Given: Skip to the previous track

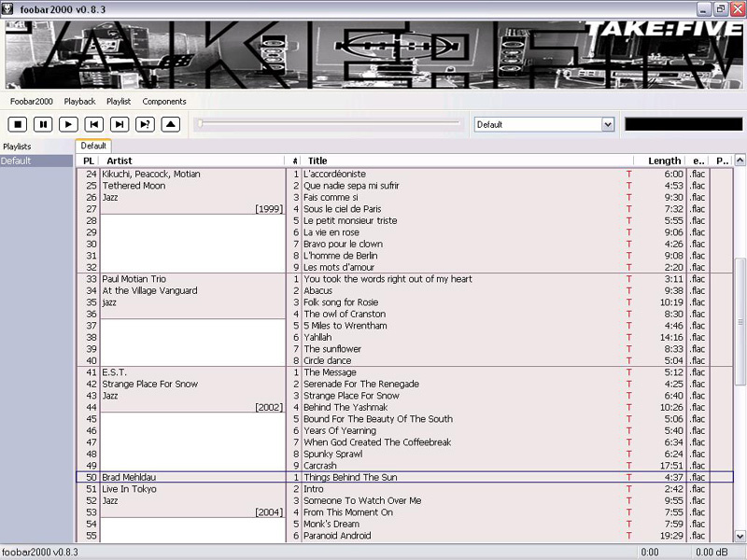Looking at the screenshot, I should 93,124.
